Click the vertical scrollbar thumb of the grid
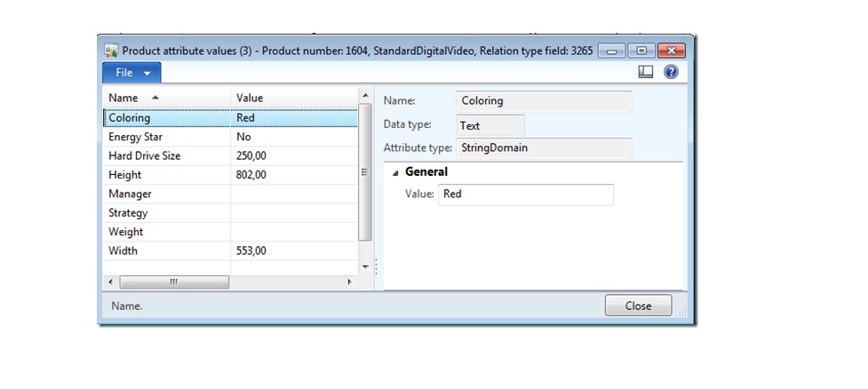The height and width of the screenshot is (389, 868). (365, 172)
